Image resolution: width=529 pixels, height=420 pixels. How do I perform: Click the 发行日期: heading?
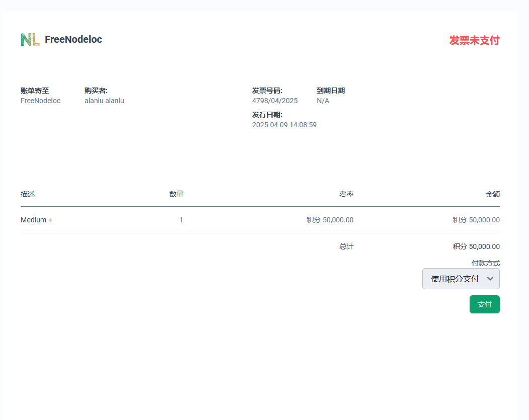[267, 115]
